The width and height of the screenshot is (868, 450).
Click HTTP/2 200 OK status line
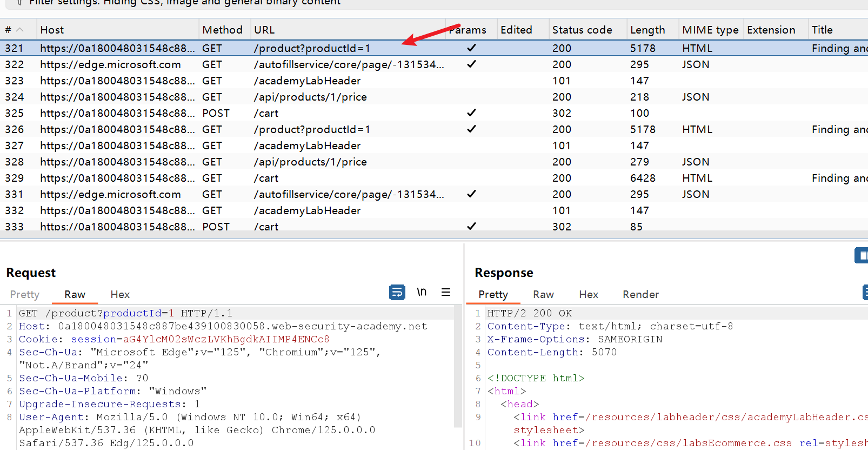click(529, 313)
